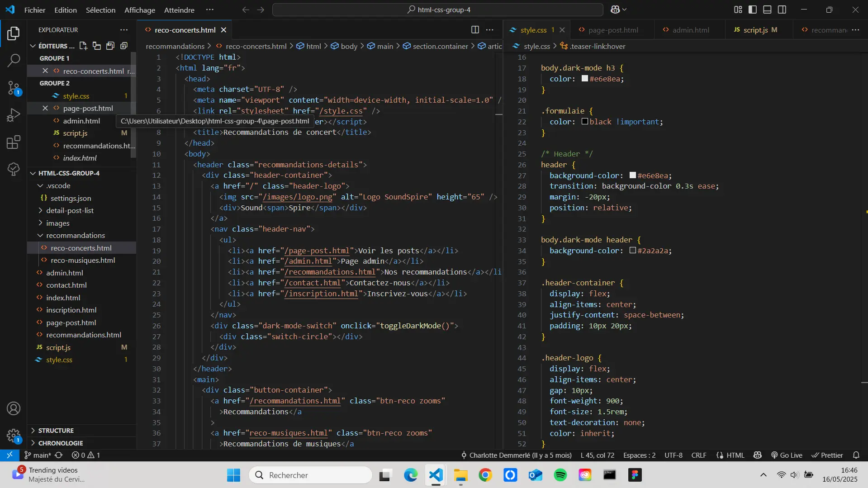The image size is (868, 488).
Task: Open the Testing flask icon
Action: 14,169
